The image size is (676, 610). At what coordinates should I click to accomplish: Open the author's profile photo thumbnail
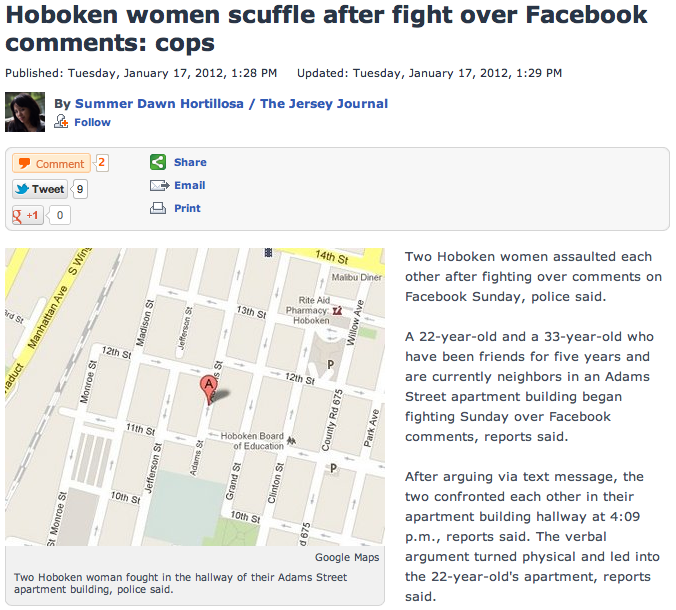pyautogui.click(x=25, y=112)
